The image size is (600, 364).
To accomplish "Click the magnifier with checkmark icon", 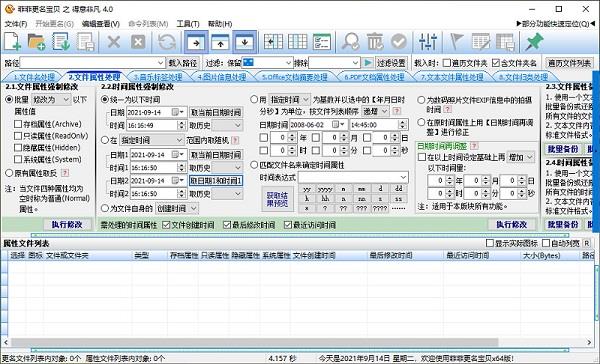I will (351, 41).
